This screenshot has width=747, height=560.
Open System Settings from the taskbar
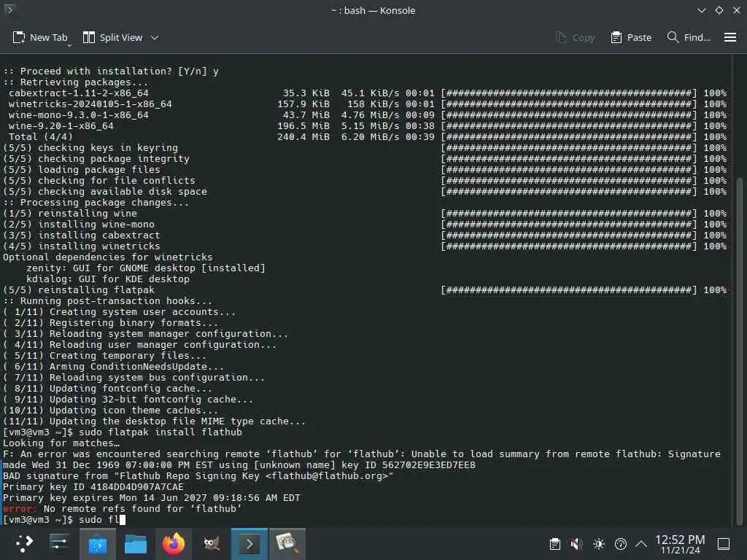[60, 544]
